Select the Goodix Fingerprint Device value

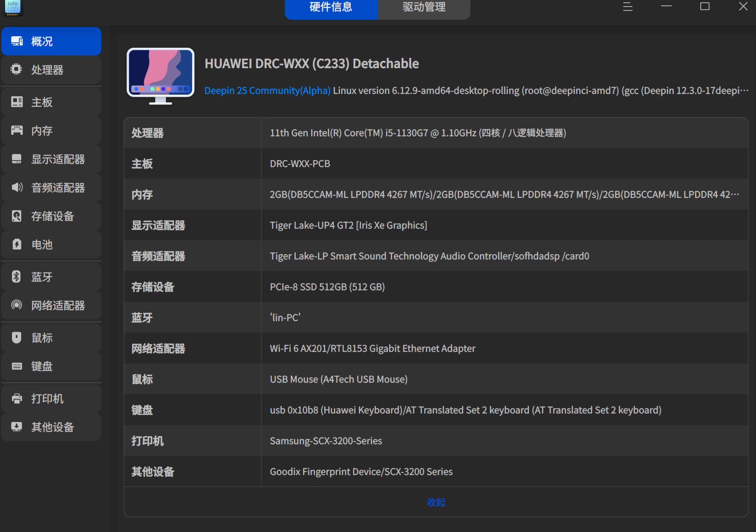[x=361, y=472]
